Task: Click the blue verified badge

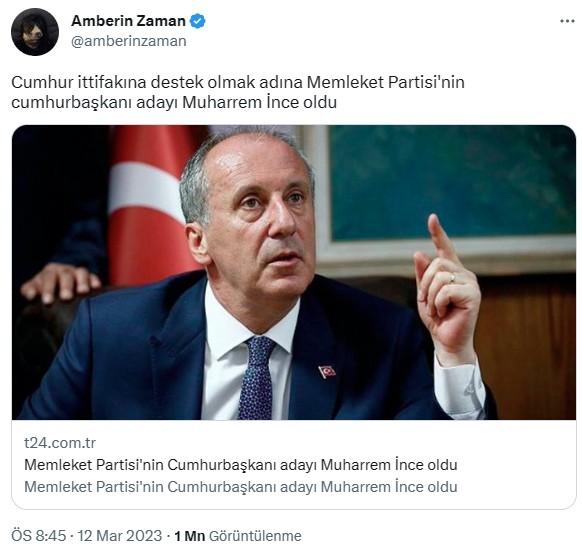Action: coord(197,21)
